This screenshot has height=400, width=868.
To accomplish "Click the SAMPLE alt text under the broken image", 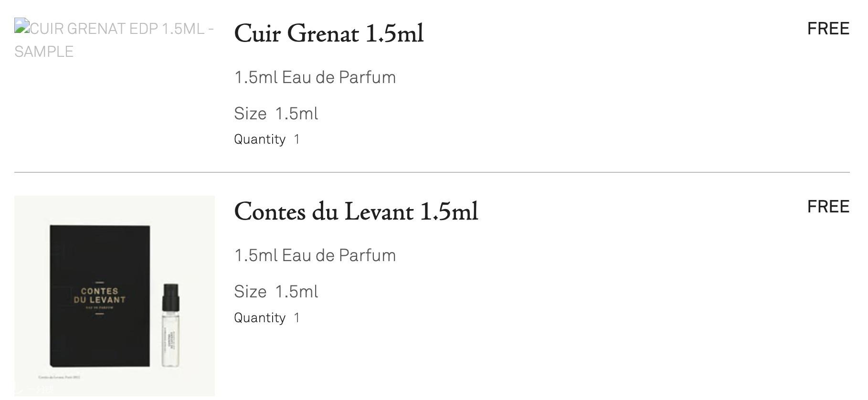I will (44, 52).
